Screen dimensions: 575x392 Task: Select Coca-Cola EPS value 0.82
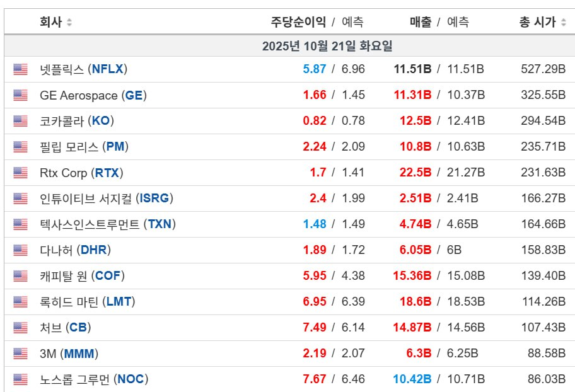pyautogui.click(x=314, y=120)
